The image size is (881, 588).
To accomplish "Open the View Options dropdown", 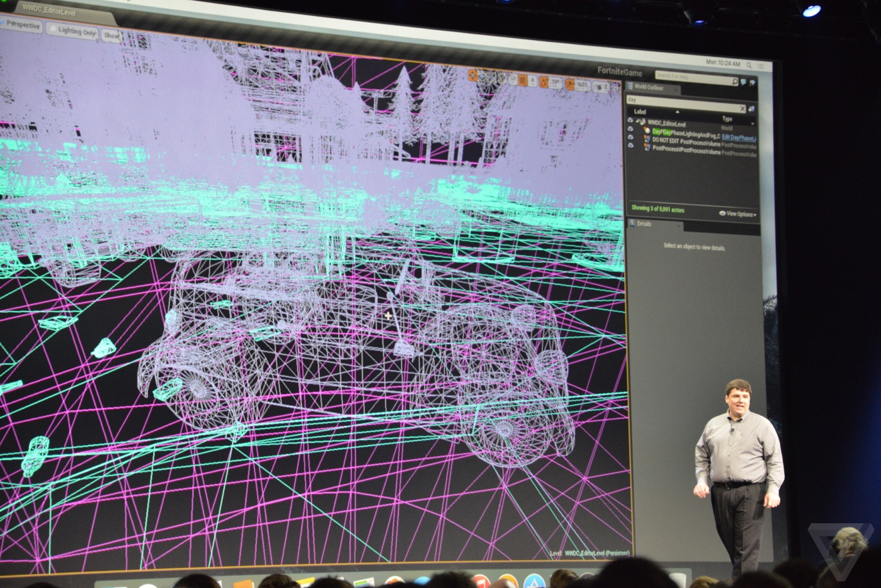I will (738, 214).
